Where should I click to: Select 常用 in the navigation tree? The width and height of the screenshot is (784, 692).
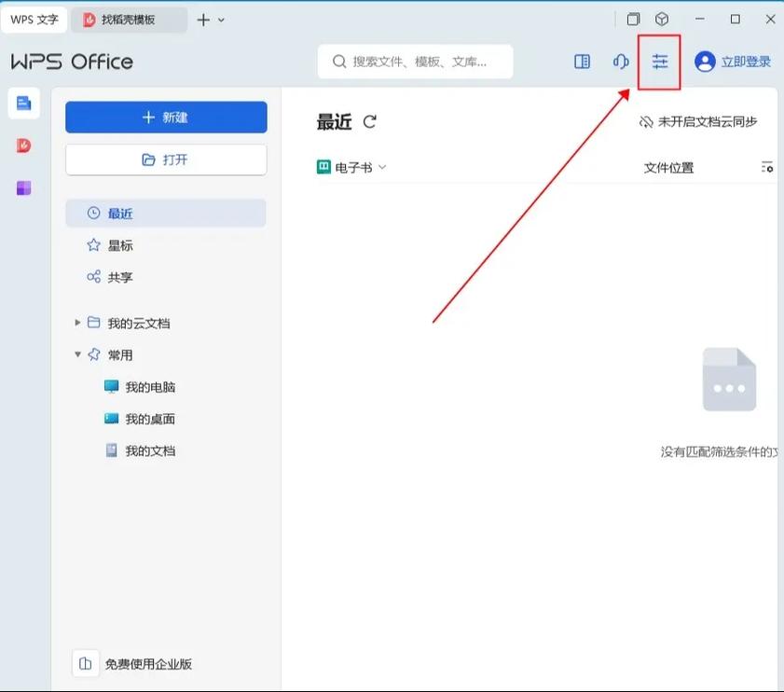(120, 354)
